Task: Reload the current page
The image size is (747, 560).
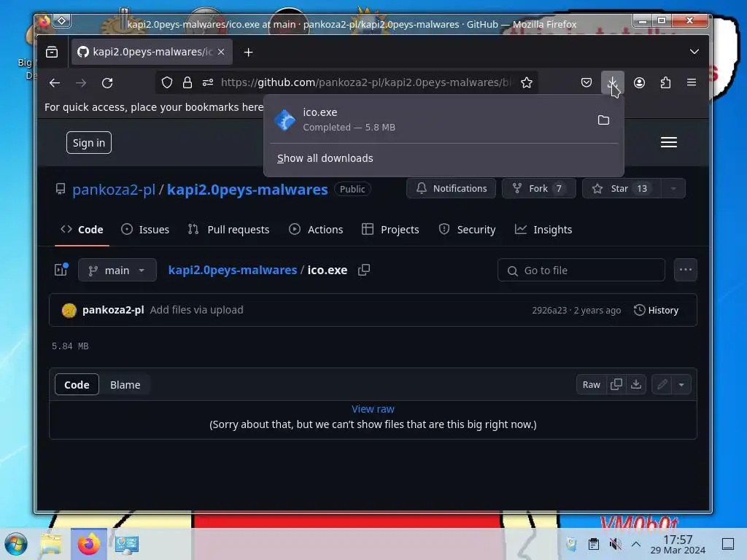Action: (x=107, y=83)
